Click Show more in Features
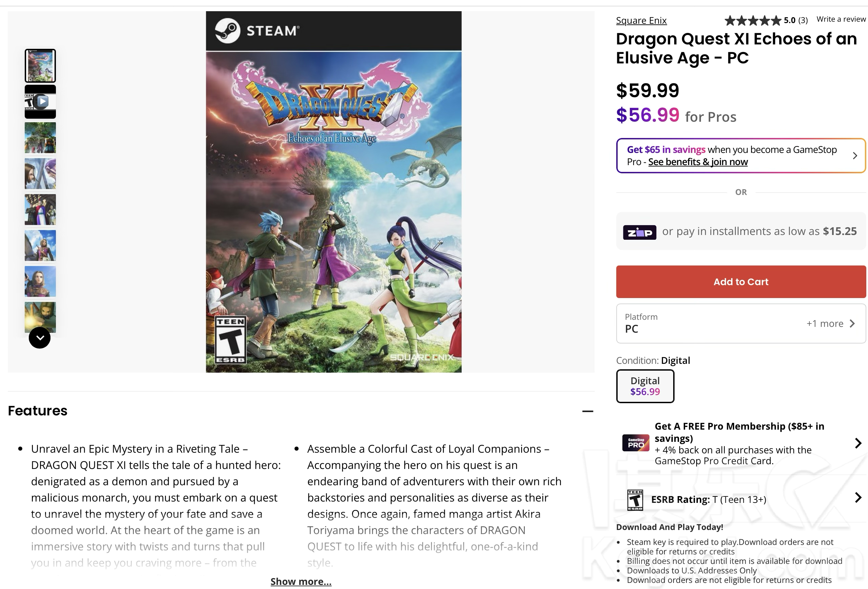Viewport: 868px width, 589px height. point(301,581)
